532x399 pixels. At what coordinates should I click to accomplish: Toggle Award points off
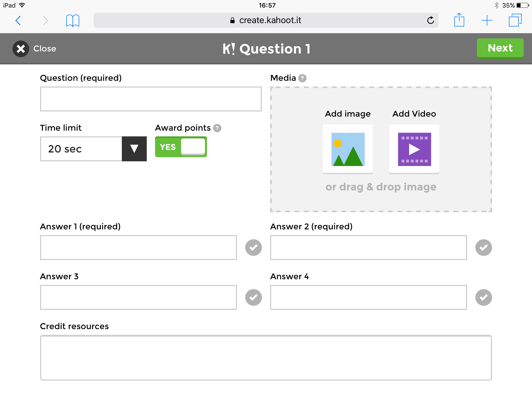pyautogui.click(x=181, y=147)
